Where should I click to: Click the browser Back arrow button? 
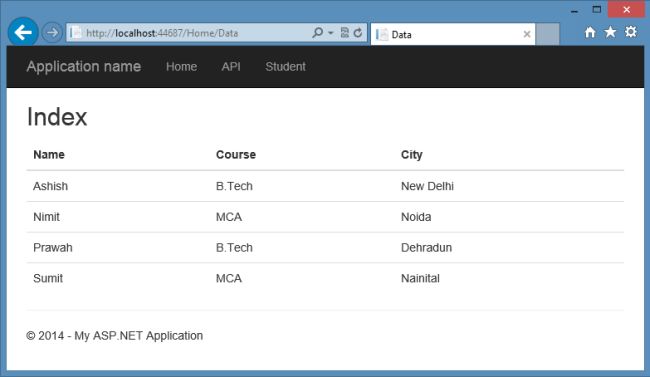pos(23,32)
